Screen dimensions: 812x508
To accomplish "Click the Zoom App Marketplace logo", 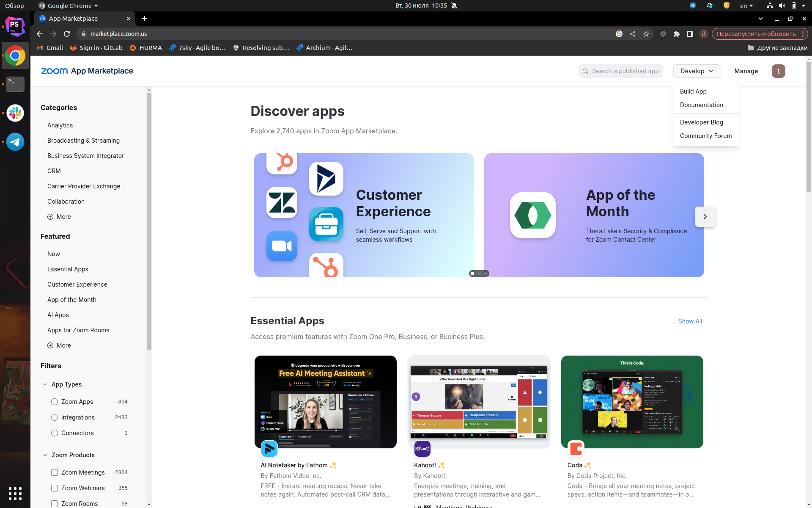I will [87, 71].
